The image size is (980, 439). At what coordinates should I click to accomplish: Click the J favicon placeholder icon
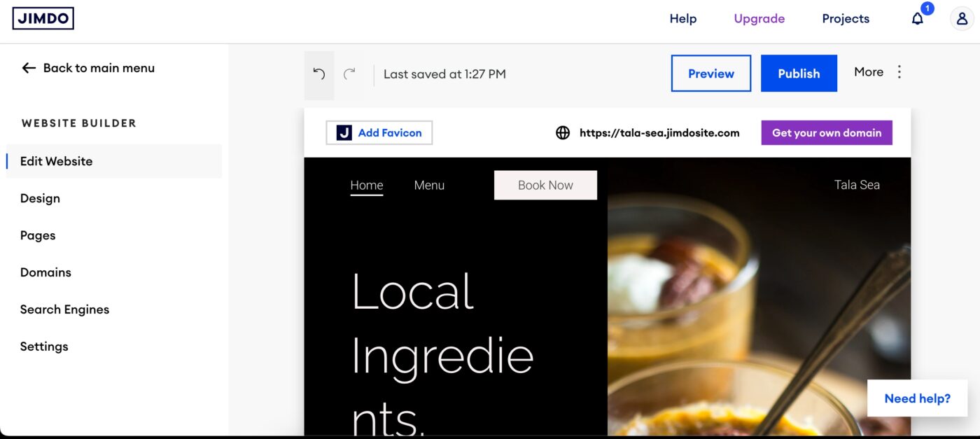[x=344, y=132]
